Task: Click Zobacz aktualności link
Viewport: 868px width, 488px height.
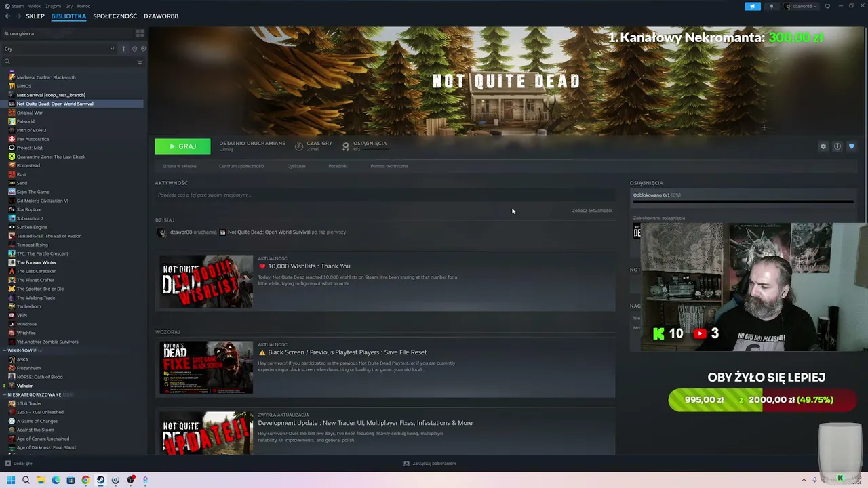Action: coord(591,211)
